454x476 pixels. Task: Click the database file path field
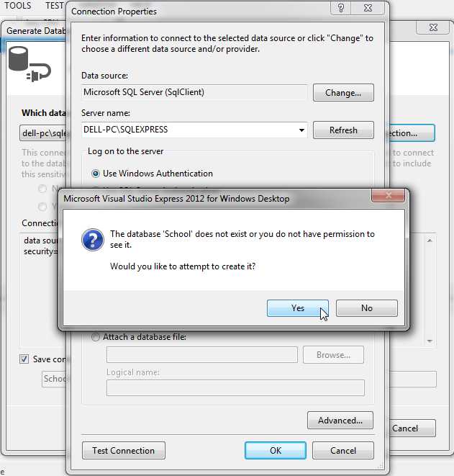(202, 355)
